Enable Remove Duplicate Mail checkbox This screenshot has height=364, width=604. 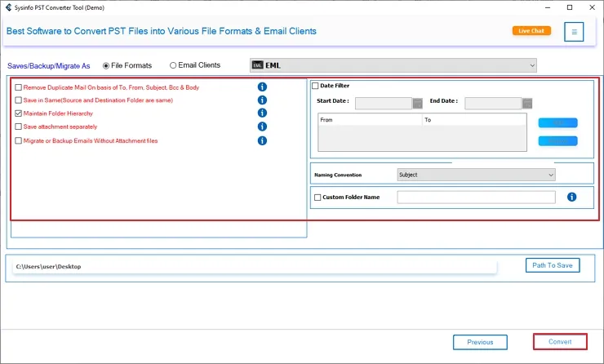pos(18,87)
